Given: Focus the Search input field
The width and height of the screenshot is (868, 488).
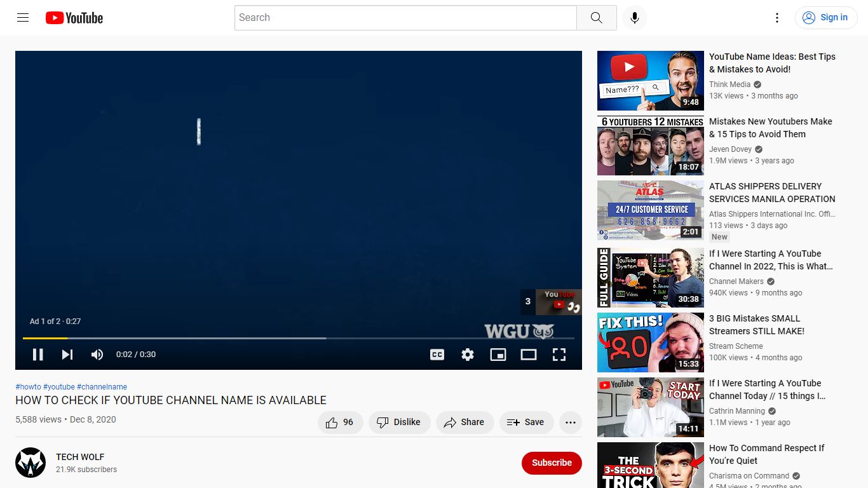Looking at the screenshot, I should pyautogui.click(x=405, y=18).
